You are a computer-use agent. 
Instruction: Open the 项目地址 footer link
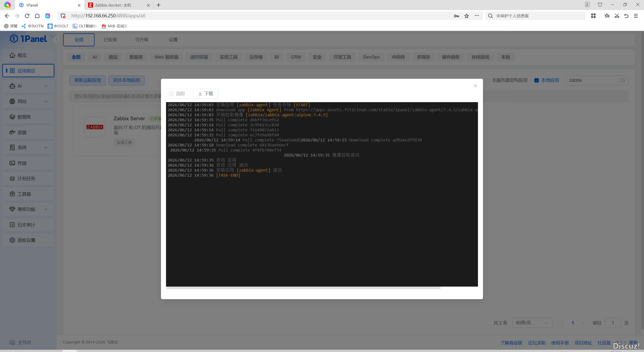tap(583, 343)
